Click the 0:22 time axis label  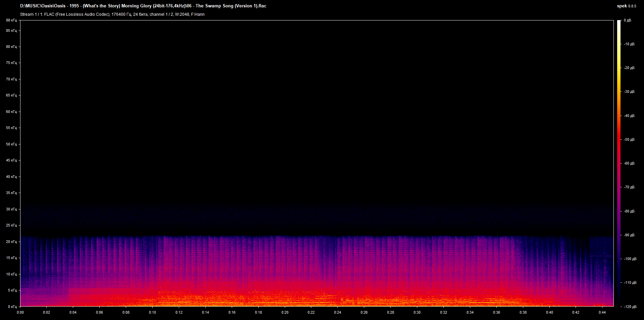pos(311,313)
